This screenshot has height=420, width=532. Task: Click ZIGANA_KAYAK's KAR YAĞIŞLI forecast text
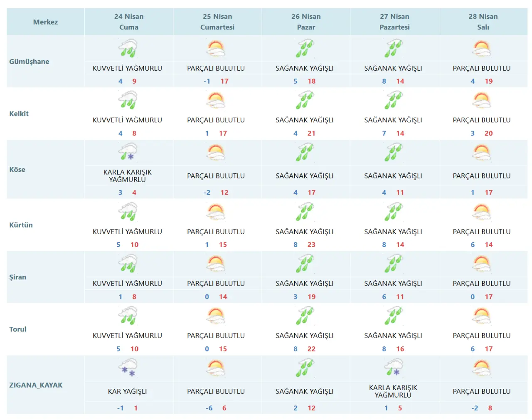point(128,391)
